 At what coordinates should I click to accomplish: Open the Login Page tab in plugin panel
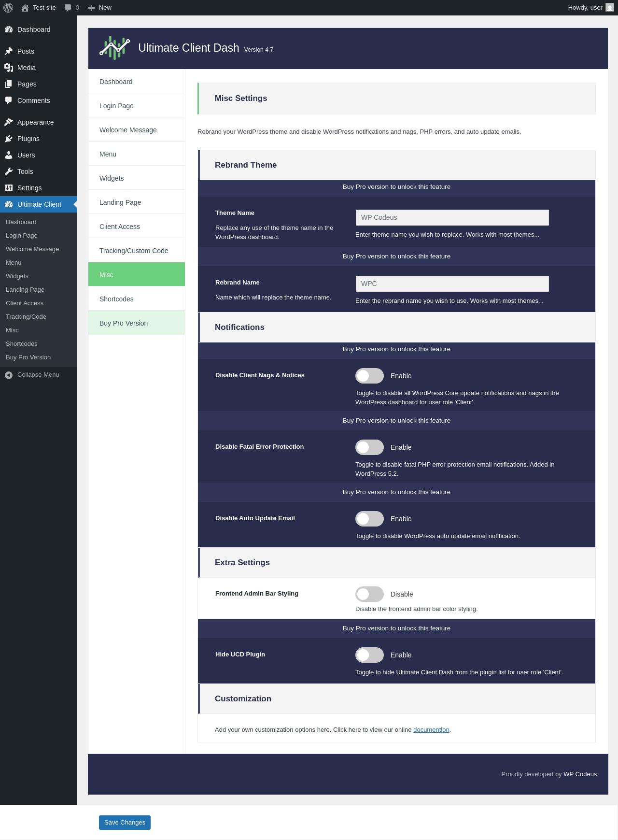[137, 106]
